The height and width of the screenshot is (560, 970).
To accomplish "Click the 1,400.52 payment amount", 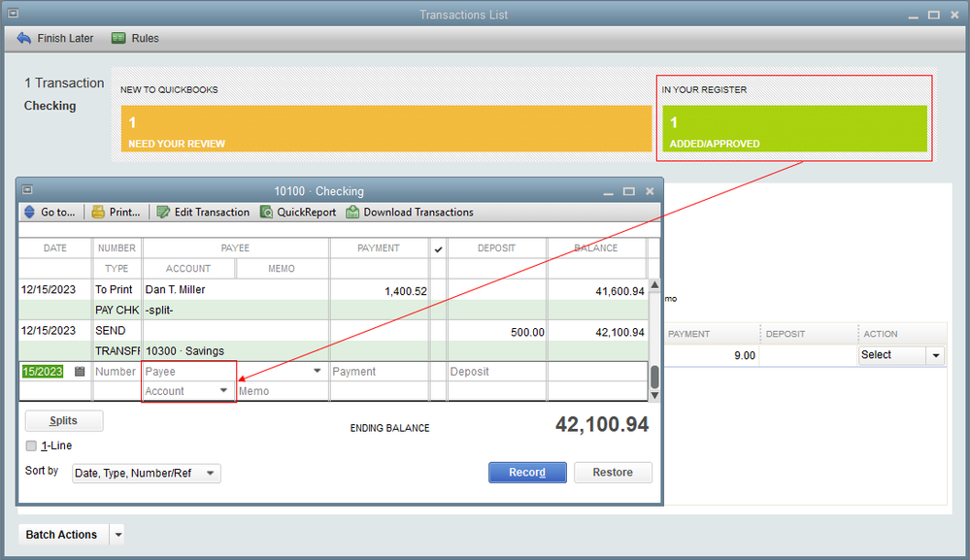I will (405, 291).
